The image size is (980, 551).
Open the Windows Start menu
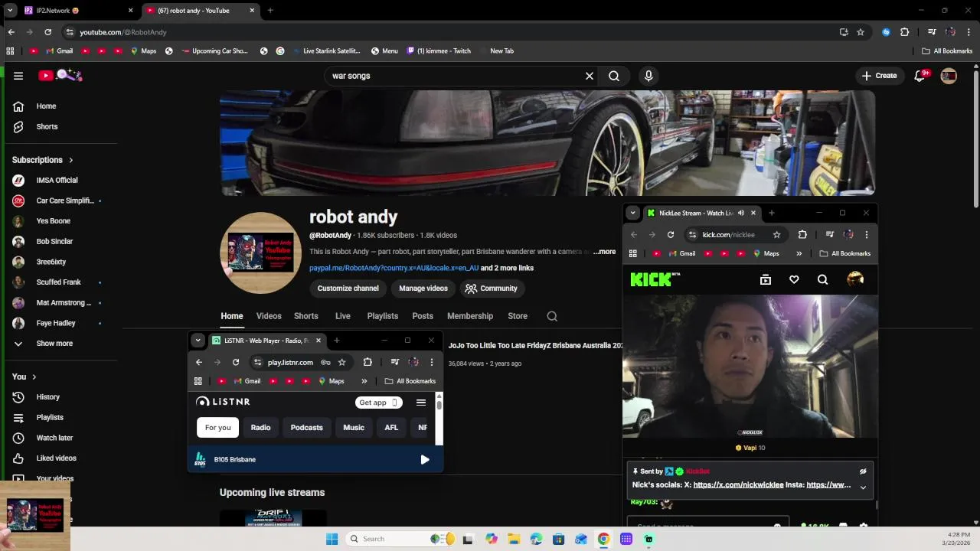click(332, 539)
